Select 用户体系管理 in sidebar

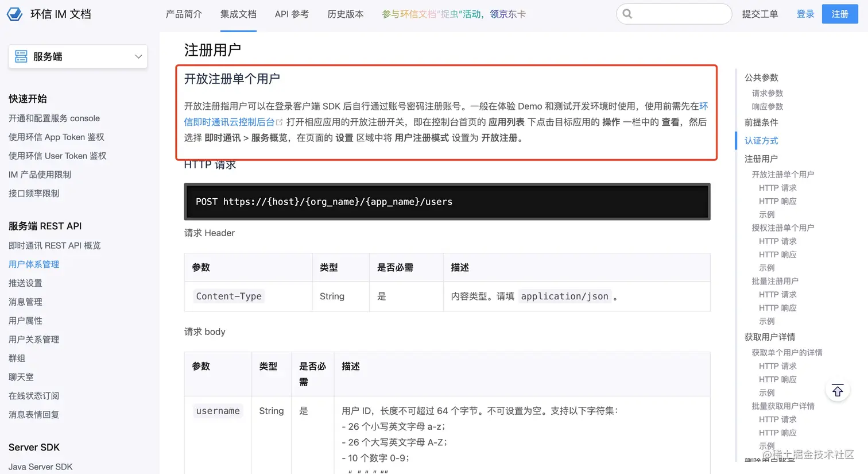point(34,264)
